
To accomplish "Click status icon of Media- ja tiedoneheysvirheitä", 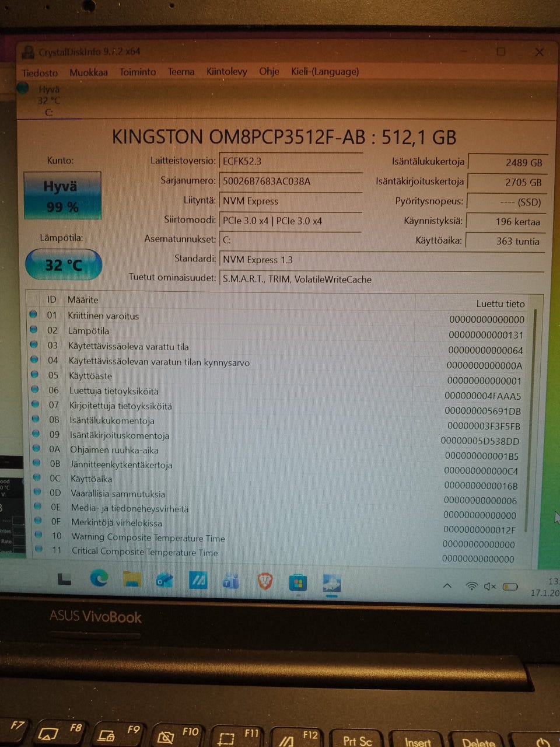I will [x=38, y=507].
